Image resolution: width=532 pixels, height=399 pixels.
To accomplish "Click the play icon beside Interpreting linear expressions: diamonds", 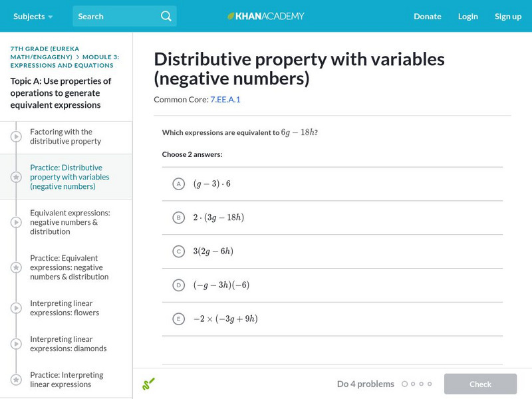I will coord(16,344).
